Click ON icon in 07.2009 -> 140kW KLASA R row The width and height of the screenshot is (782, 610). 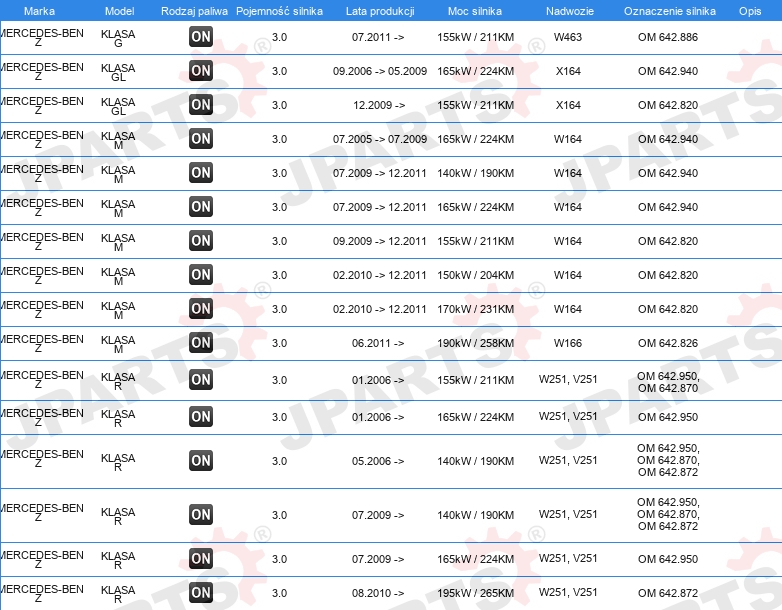201,514
